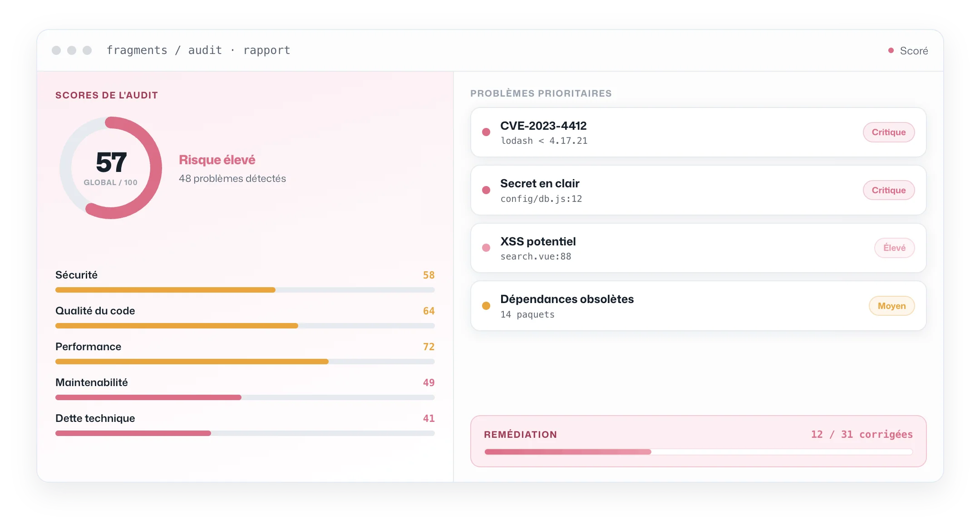Click the 12 / 31 corrigées counter
Image resolution: width=980 pixels, height=519 pixels.
coord(862,435)
